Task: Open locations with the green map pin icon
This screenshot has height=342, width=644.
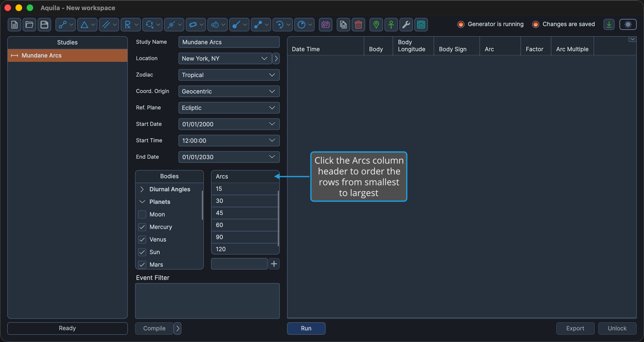Action: [x=376, y=25]
